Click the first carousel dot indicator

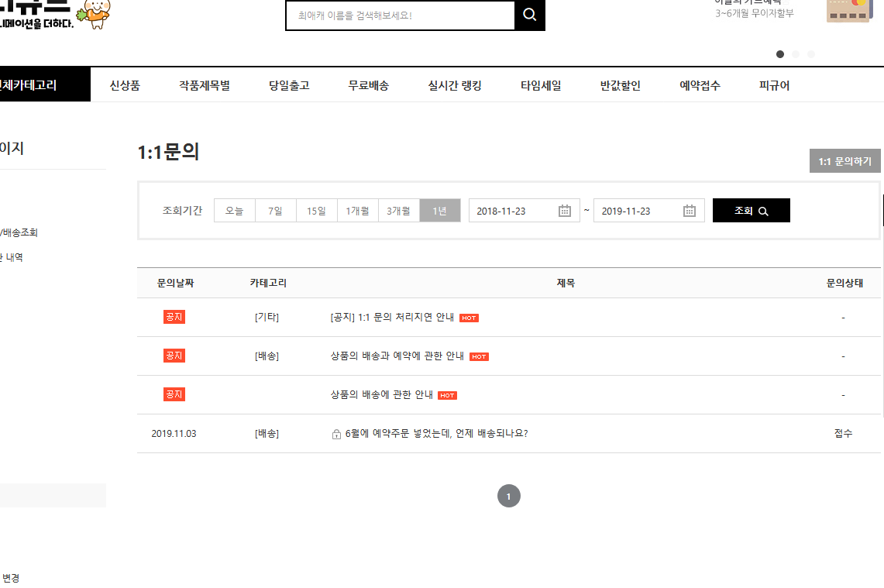click(780, 54)
